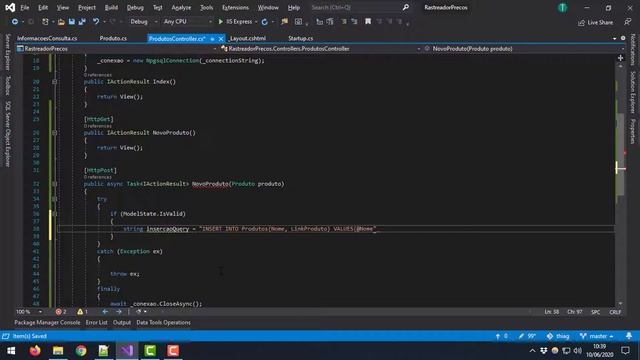The height and width of the screenshot is (360, 640).
Task: Open the IIS Express launch options arrow
Action: point(256,22)
